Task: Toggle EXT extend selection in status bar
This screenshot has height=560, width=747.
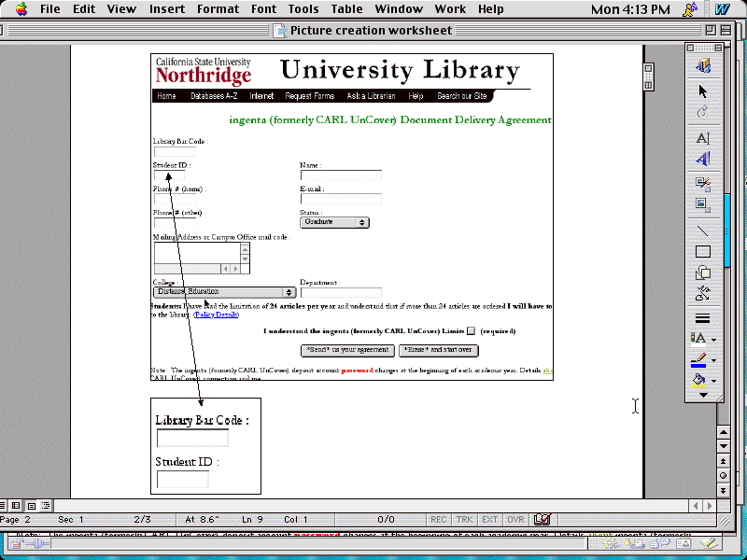Action: point(489,520)
